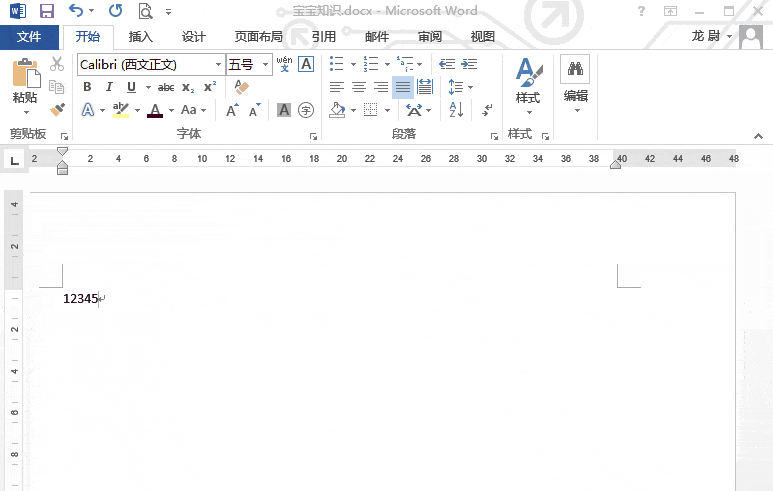This screenshot has height=491, width=773.
Task: Expand the bullet library dropdown arrow
Action: tap(353, 64)
